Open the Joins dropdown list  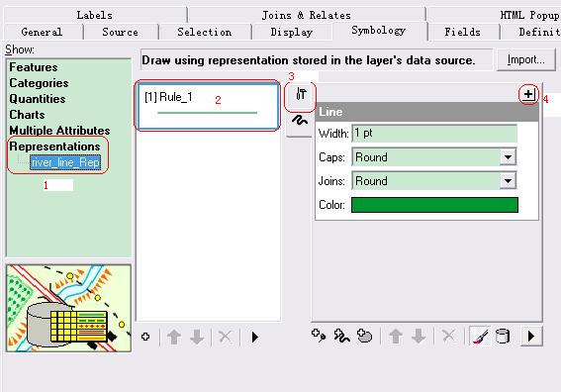pyautogui.click(x=508, y=181)
